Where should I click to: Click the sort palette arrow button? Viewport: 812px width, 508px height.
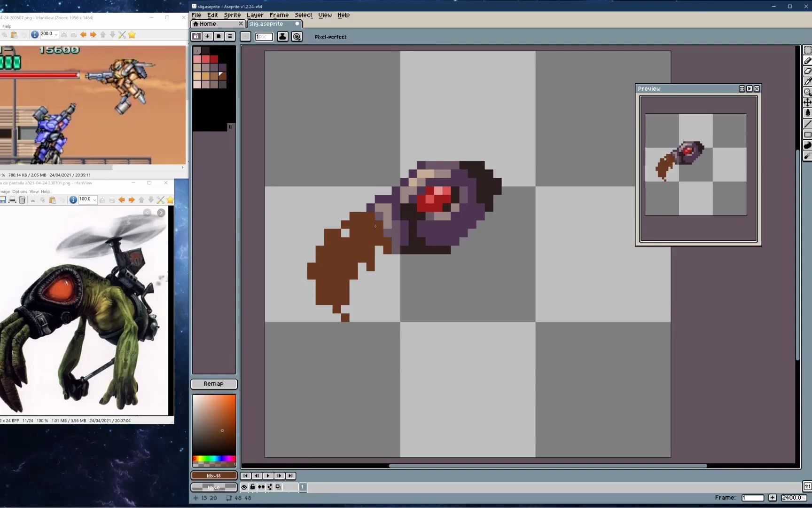207,36
